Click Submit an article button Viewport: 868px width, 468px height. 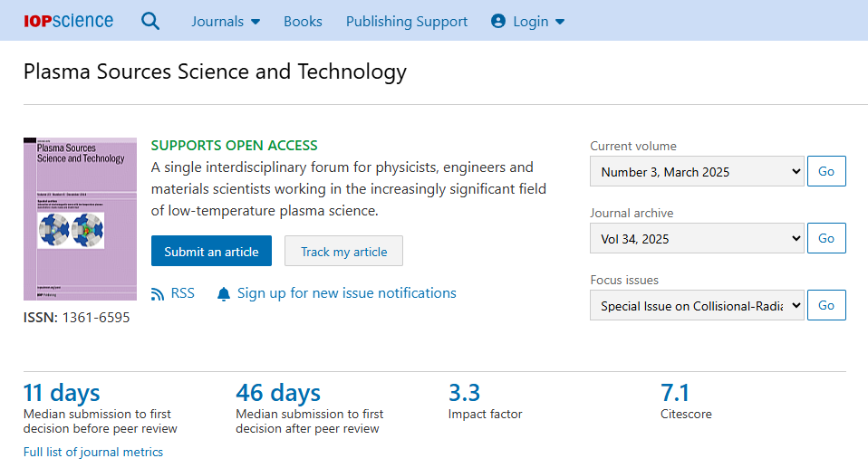[x=211, y=251]
